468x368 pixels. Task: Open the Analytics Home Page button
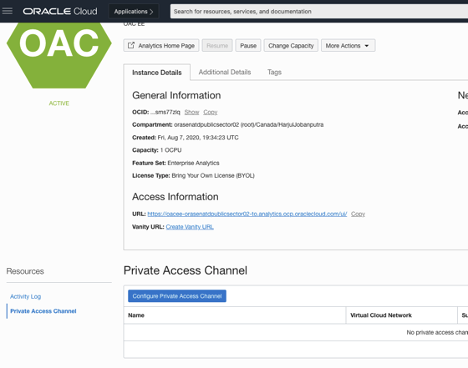tap(161, 46)
